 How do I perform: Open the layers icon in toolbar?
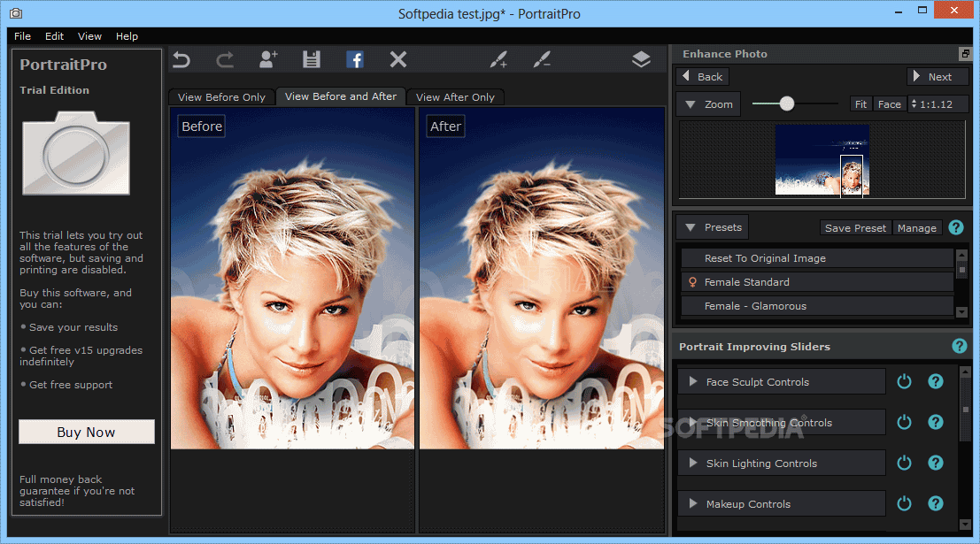pyautogui.click(x=641, y=59)
